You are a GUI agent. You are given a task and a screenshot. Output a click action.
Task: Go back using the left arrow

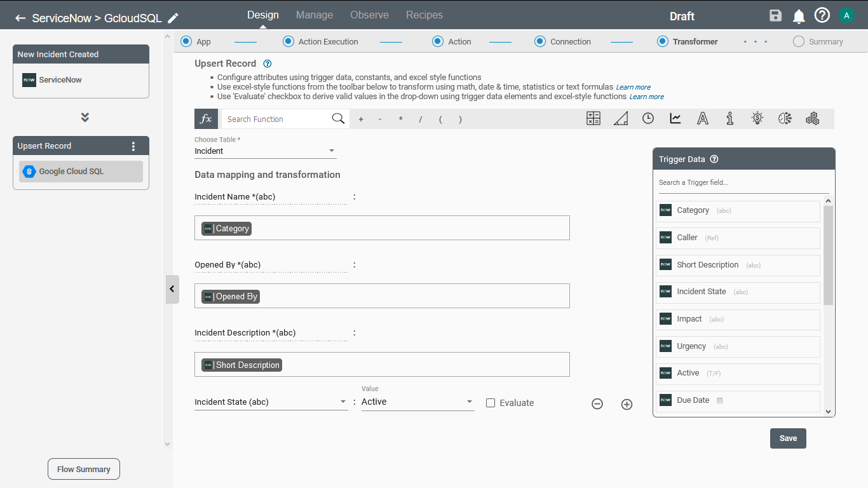[20, 18]
